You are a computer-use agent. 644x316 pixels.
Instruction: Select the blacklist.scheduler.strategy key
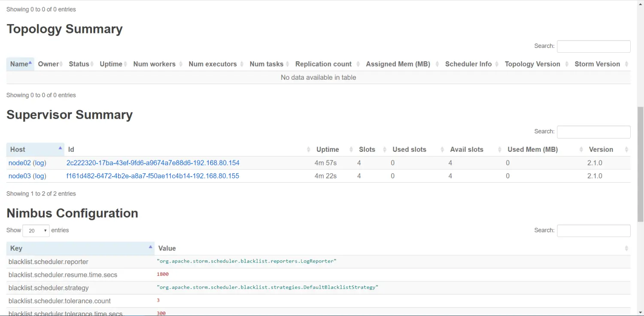pyautogui.click(x=49, y=288)
